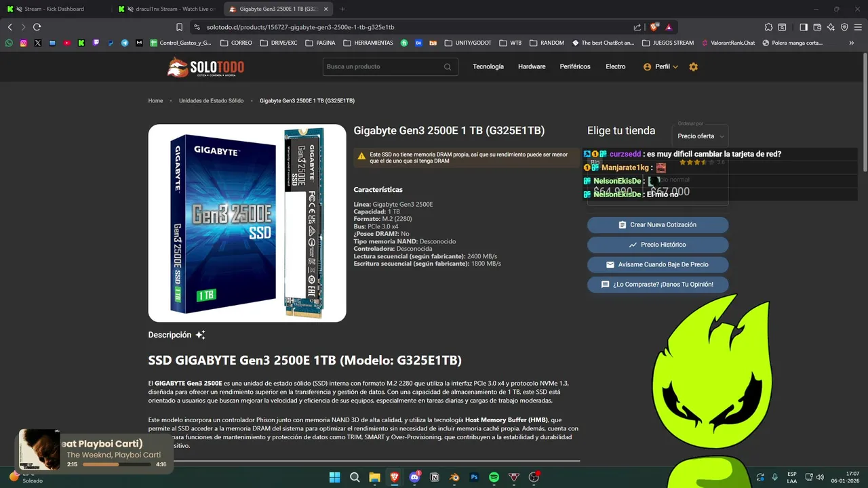Image resolution: width=868 pixels, height=488 pixels.
Task: Open a new browser tab
Action: (342, 9)
